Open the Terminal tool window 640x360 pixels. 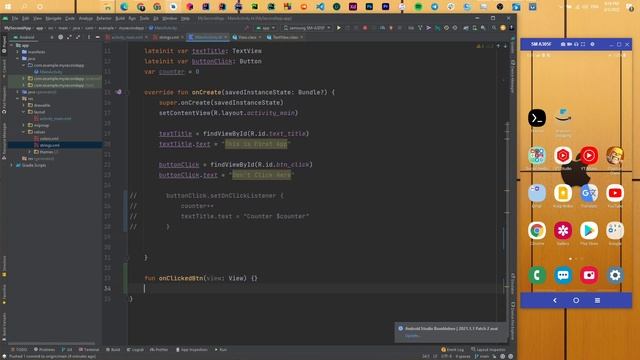point(89,350)
